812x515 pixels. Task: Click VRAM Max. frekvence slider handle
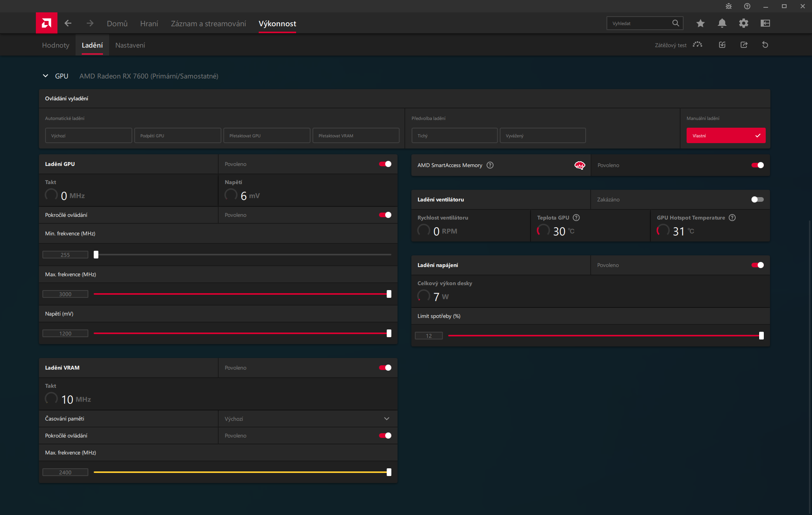[x=389, y=472]
